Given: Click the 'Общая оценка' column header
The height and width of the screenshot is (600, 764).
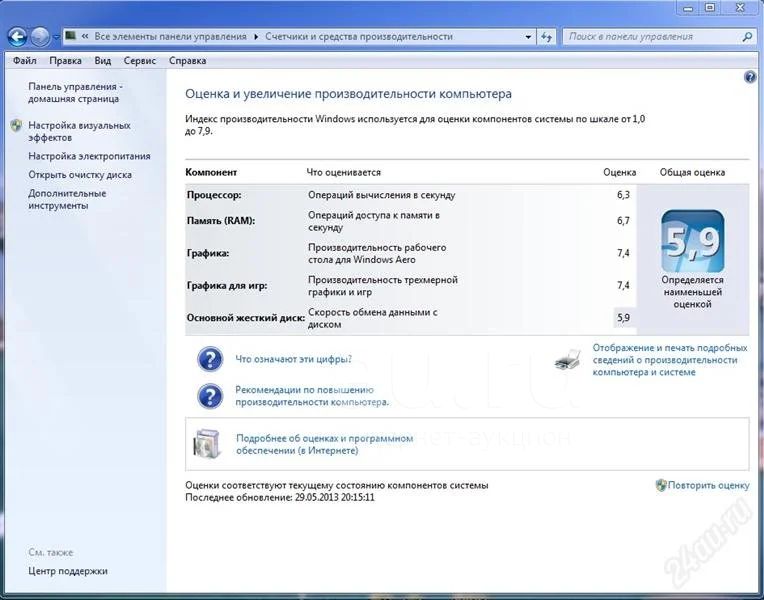Looking at the screenshot, I should click(x=692, y=173).
